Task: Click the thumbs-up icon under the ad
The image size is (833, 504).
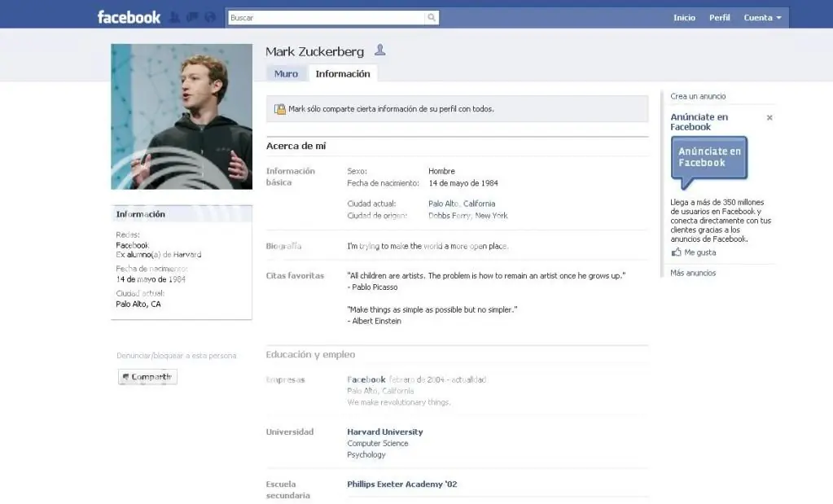Action: 677,252
